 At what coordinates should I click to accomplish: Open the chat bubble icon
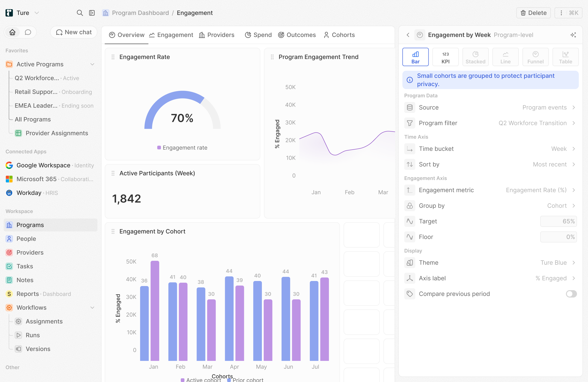pos(28,32)
